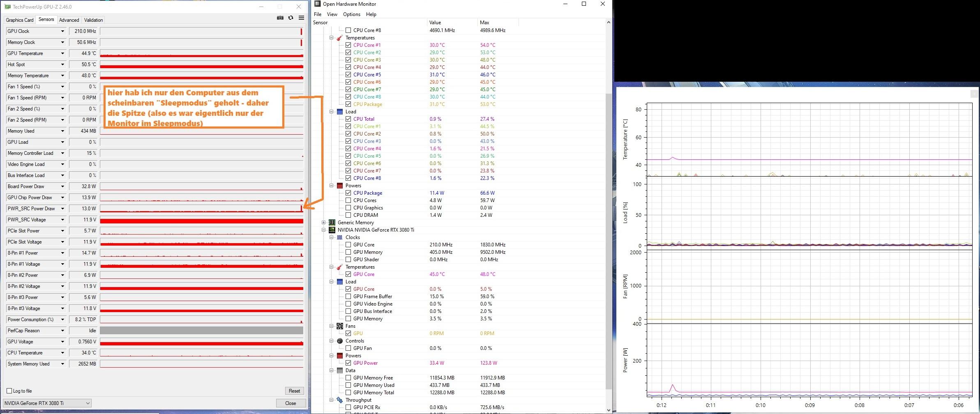This screenshot has width=980, height=414.
Task: Open the Board Power Draw dropdown arrow
Action: (62, 186)
